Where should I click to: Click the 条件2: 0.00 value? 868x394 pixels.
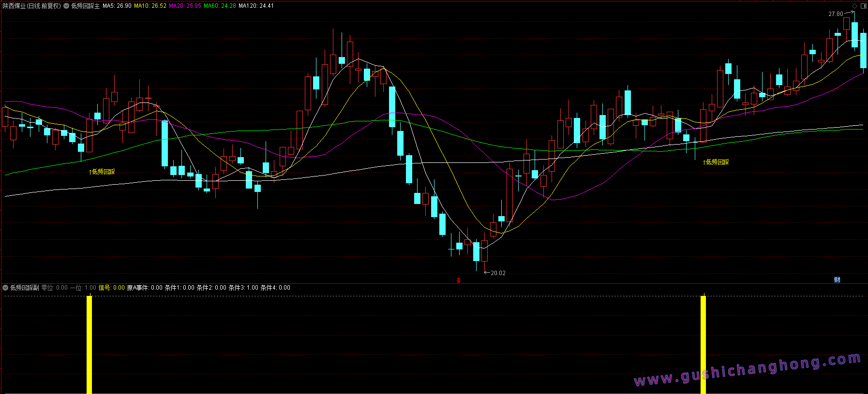211,288
